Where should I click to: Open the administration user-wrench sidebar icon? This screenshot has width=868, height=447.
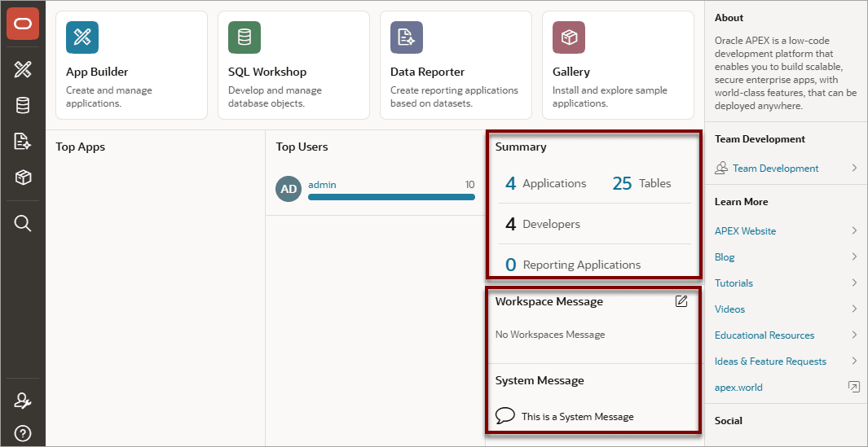point(23,401)
